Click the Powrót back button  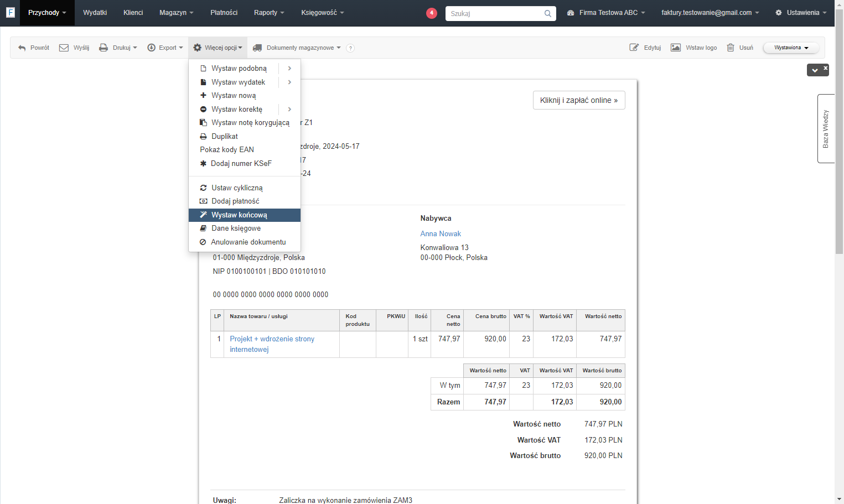tap(34, 48)
